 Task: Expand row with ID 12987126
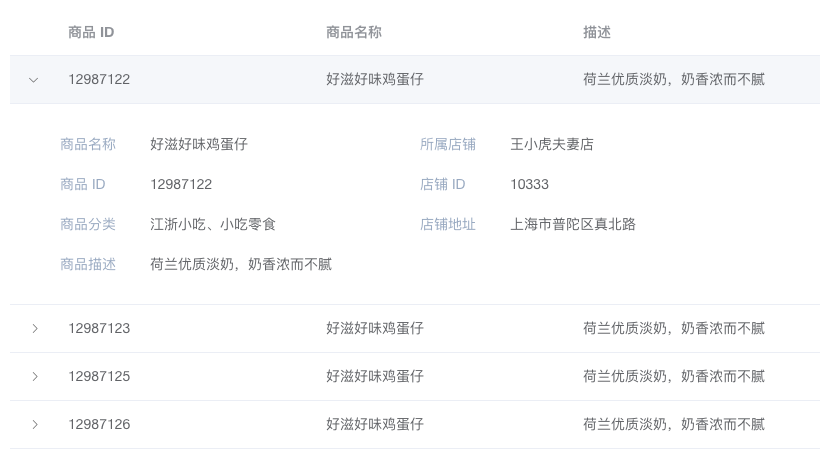(35, 424)
